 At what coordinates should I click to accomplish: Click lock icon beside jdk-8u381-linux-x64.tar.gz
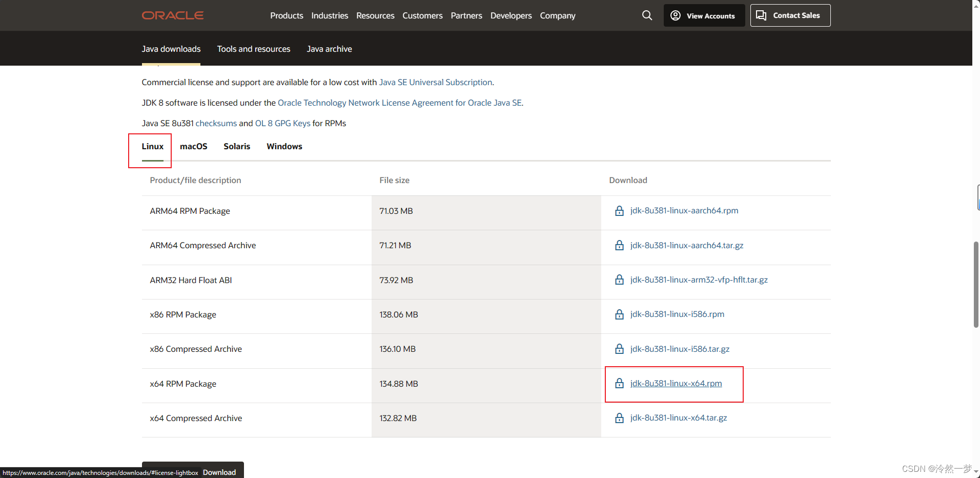coord(619,418)
